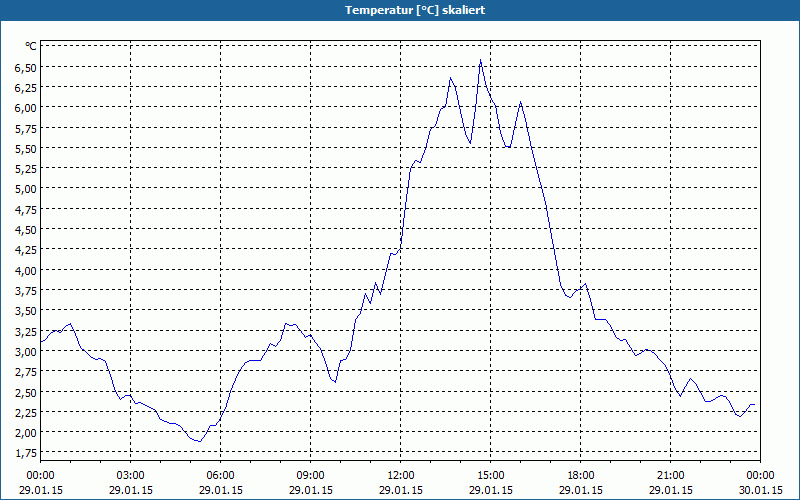The height and width of the screenshot is (500, 800).
Task: Select the 6,00 y-axis value
Action: (x=26, y=108)
